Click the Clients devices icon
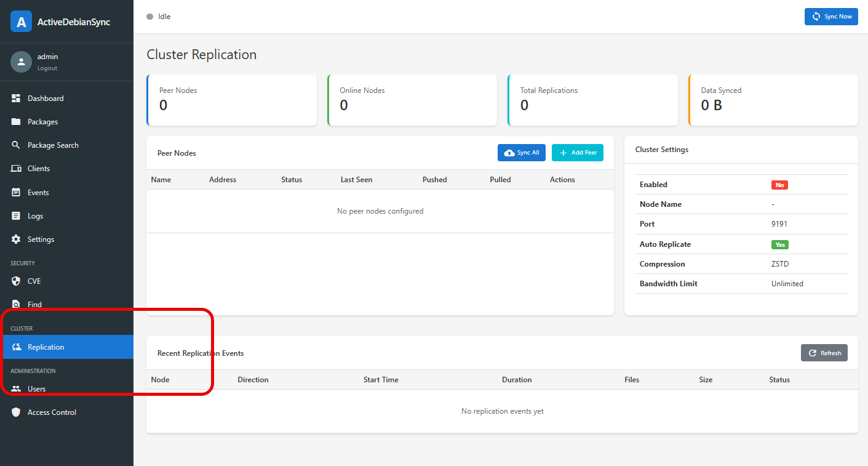This screenshot has height=466, width=868. tap(16, 169)
